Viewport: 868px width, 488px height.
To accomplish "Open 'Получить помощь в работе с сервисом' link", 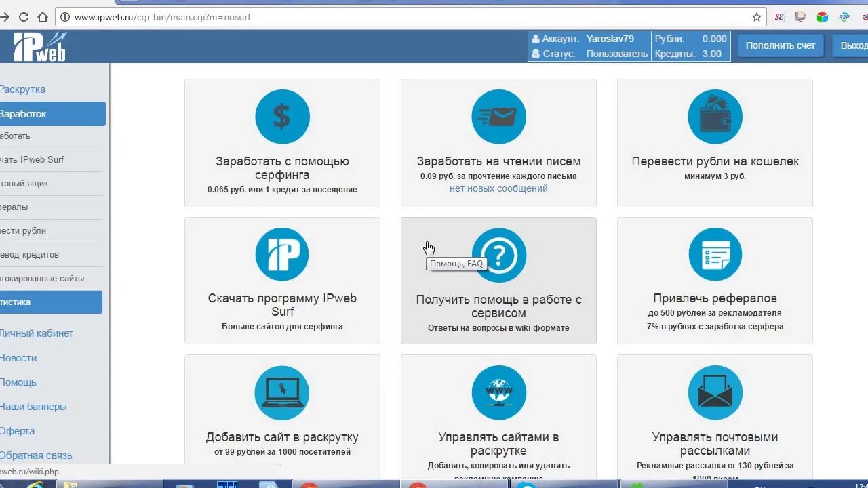I will [x=498, y=306].
